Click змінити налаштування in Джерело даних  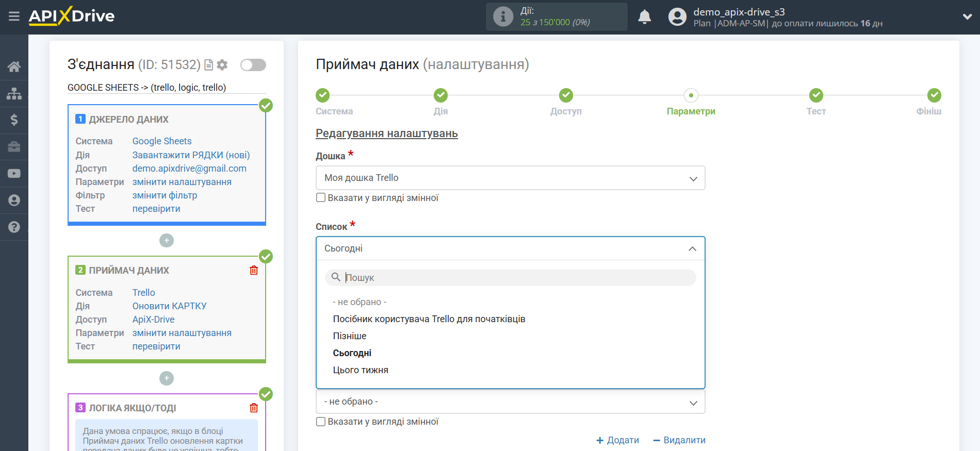[182, 182]
